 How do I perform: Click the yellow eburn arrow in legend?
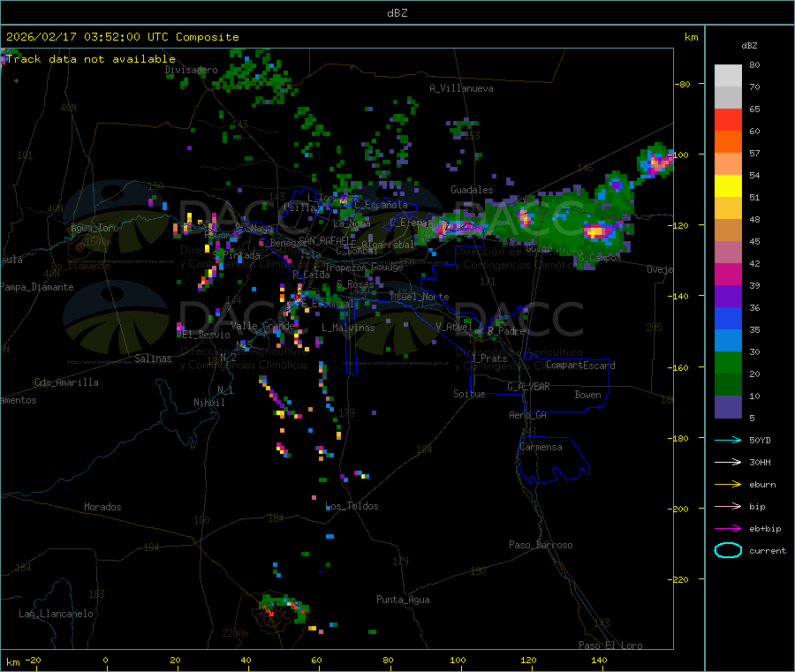click(x=728, y=485)
